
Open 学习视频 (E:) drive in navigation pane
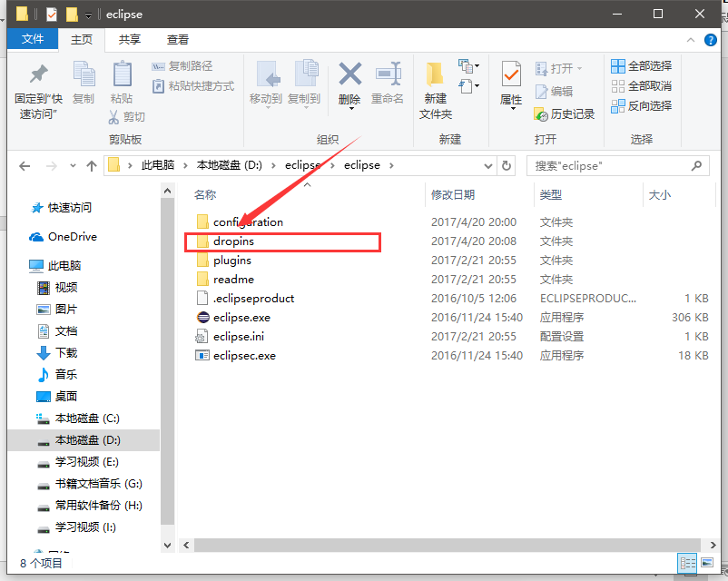point(77,462)
